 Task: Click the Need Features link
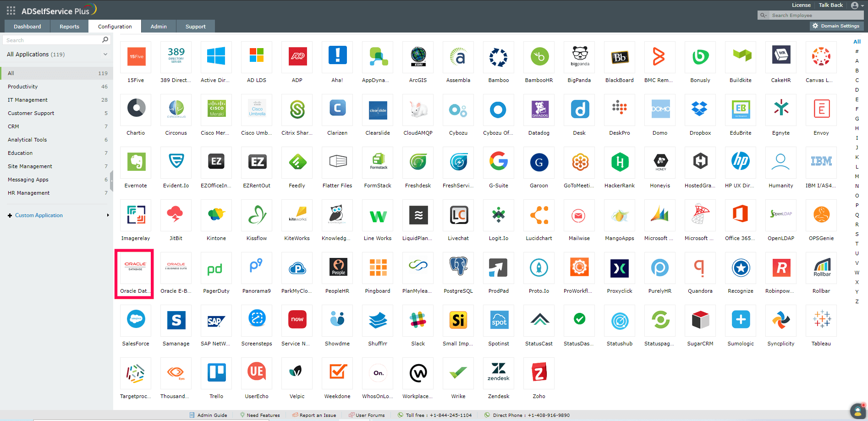(260, 415)
